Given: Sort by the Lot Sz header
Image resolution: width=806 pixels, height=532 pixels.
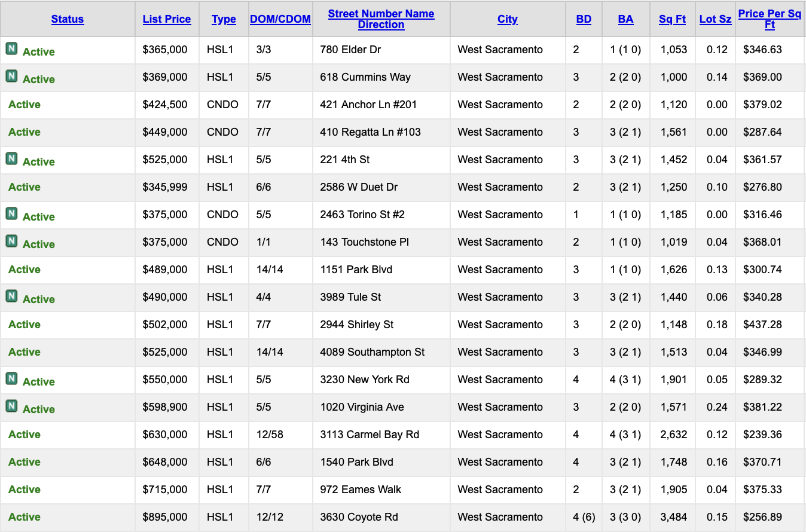Looking at the screenshot, I should tap(715, 19).
